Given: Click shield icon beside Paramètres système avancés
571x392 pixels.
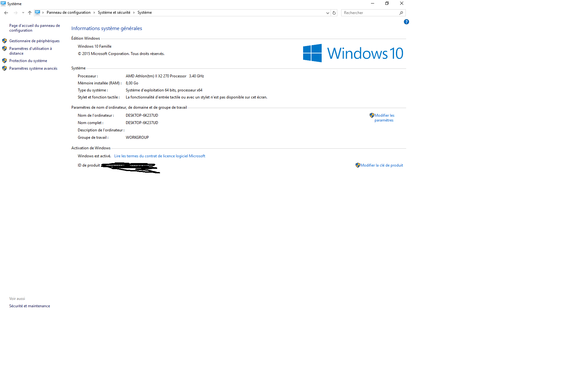Looking at the screenshot, I should [4, 68].
